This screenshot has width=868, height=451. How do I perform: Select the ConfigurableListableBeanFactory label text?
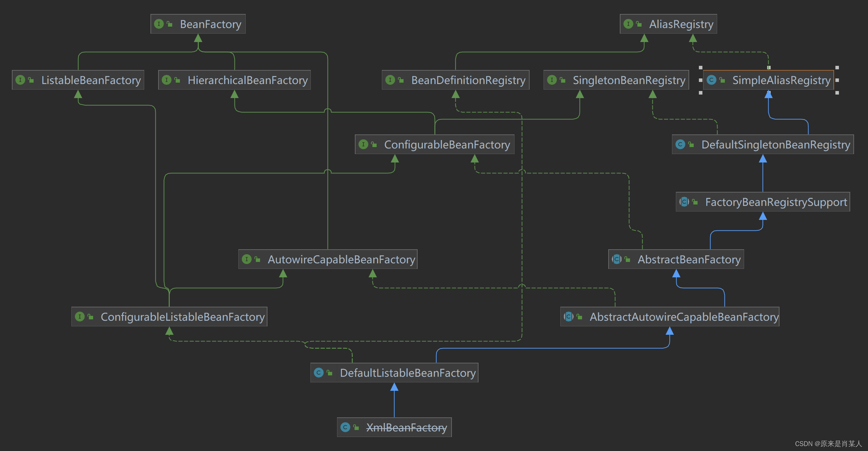pos(183,317)
